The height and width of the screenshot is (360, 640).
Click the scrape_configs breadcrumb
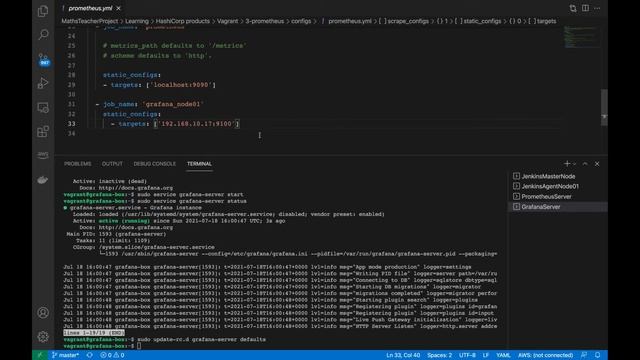click(x=403, y=21)
